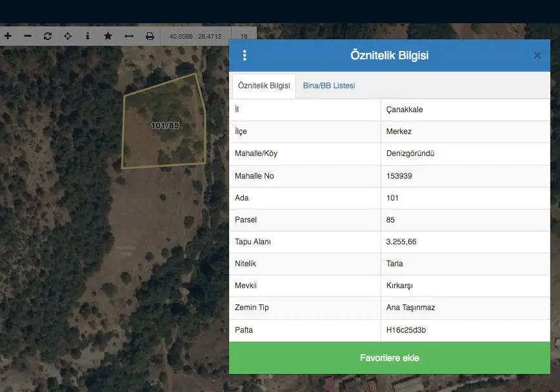Open the three-dot options menu
560x392 pixels.
coord(245,55)
